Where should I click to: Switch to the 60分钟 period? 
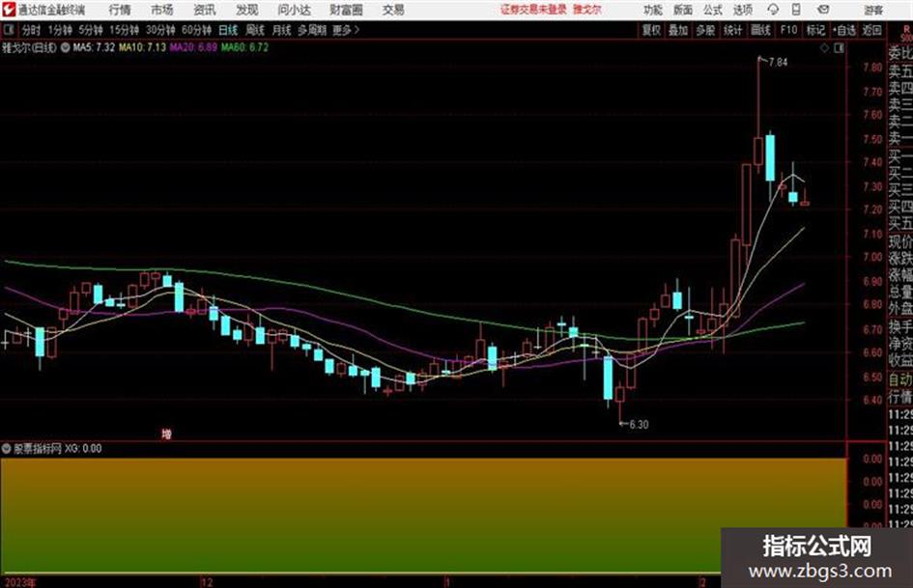[196, 30]
